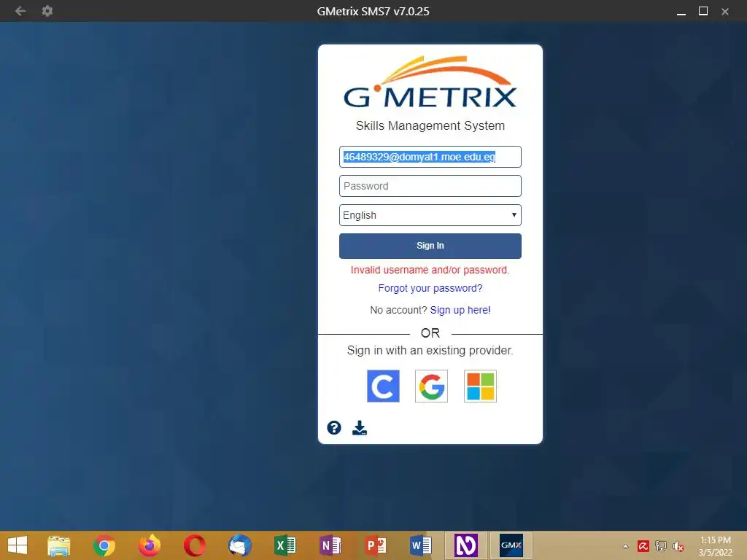Click the back arrow in title bar
The image size is (747, 560).
pos(20,11)
